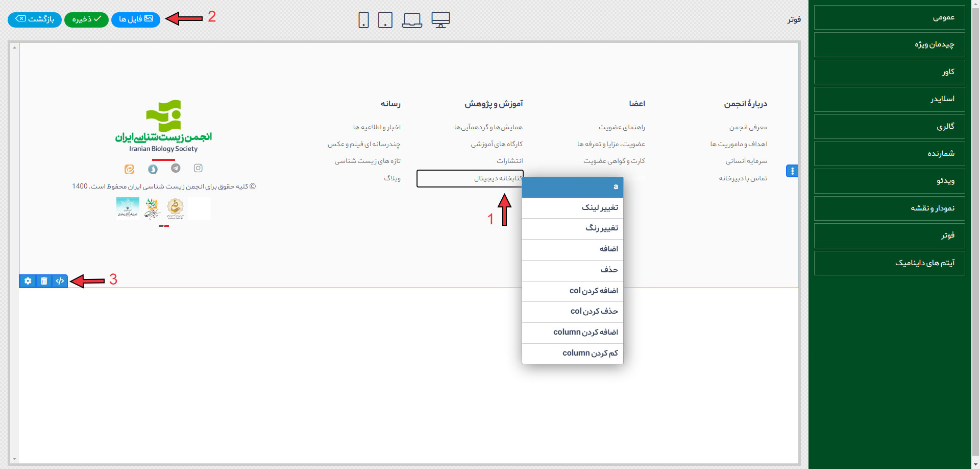
Task: Select the آموزش و پژوهش column heading
Action: 494,104
